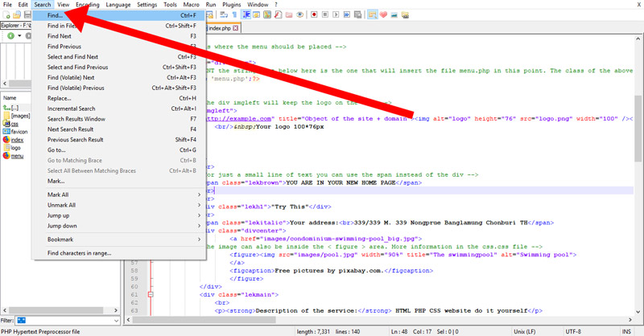The image size is (644, 336).
Task: Open Search Results Window entry
Action: pyautogui.click(x=118, y=118)
